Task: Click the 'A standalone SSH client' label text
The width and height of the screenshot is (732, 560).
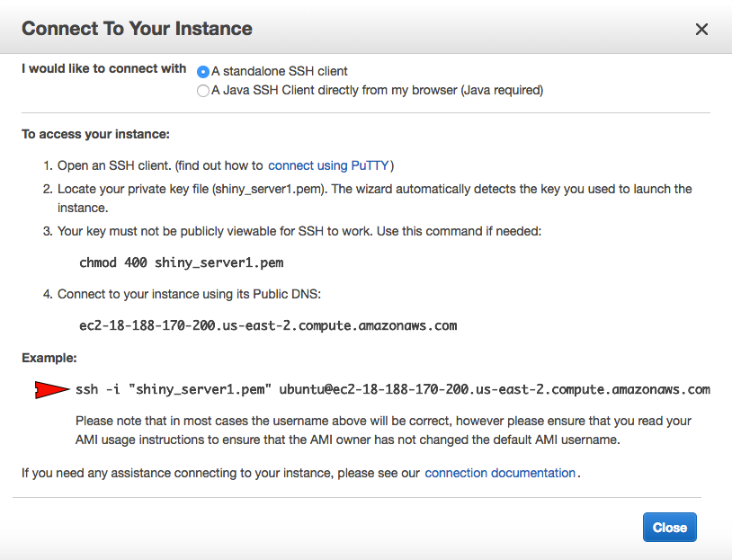Action: click(x=279, y=71)
